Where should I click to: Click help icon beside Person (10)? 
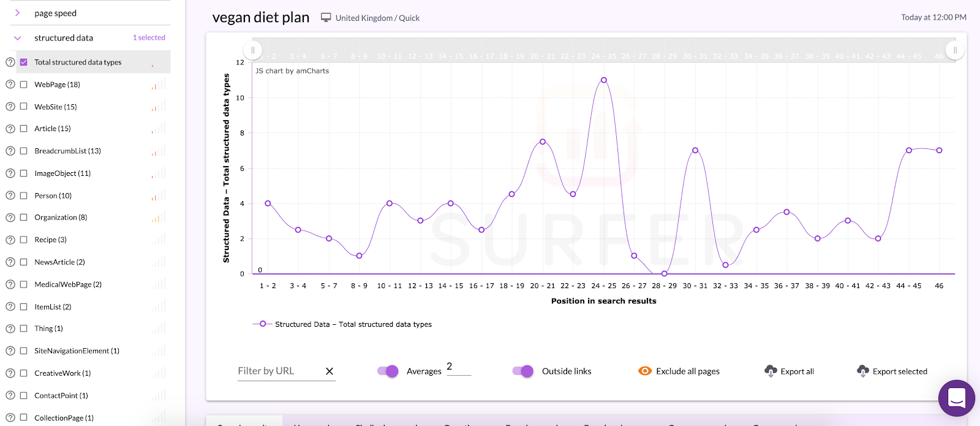pos(10,196)
